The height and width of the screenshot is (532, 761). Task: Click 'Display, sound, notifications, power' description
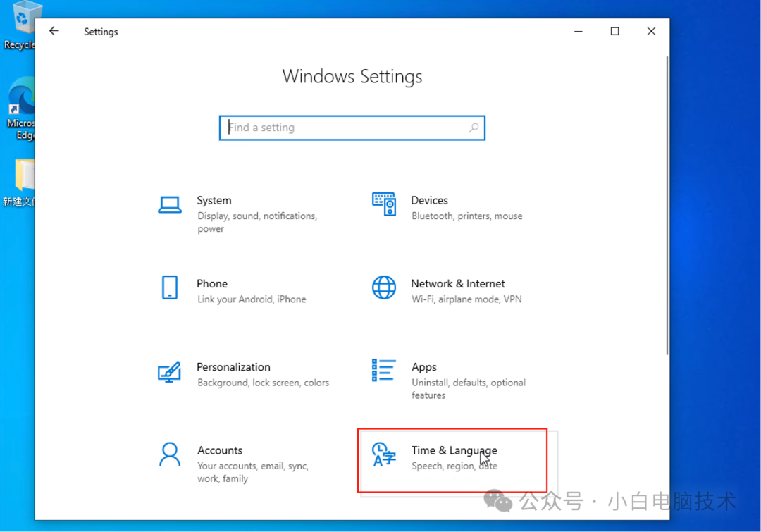(x=257, y=223)
